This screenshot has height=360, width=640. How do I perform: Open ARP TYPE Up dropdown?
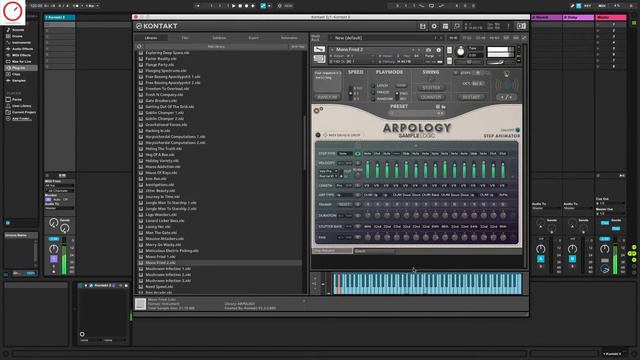[344, 195]
